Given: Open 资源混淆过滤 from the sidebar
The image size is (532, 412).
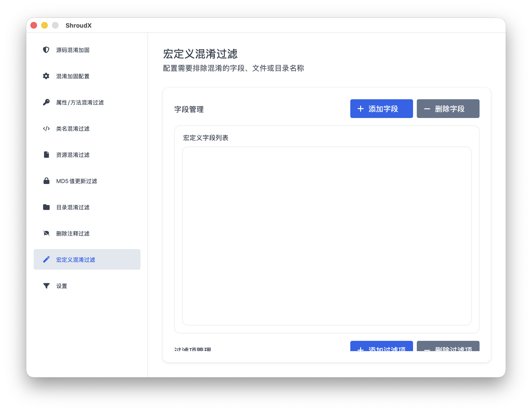Looking at the screenshot, I should pyautogui.click(x=87, y=155).
